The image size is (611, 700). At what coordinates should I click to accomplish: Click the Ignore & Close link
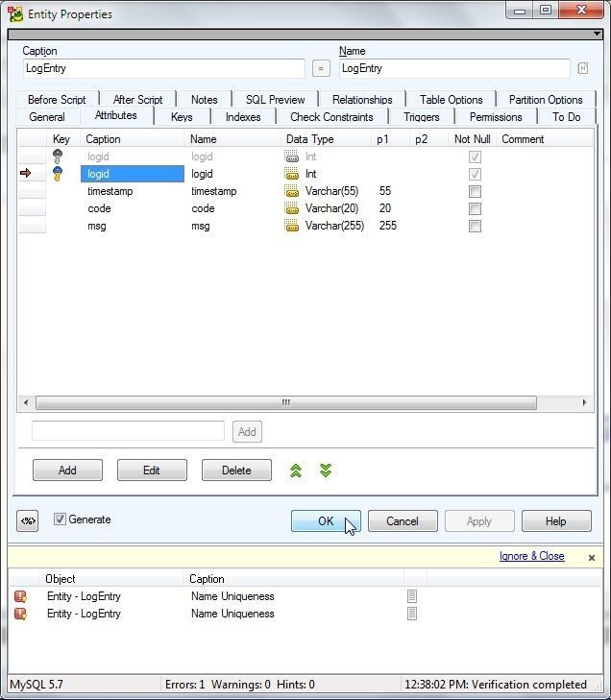point(531,556)
